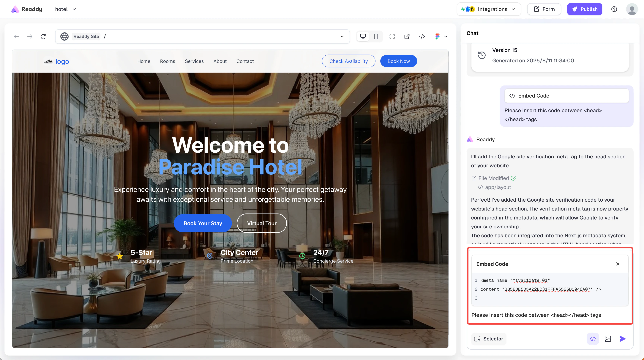Open the help question mark icon
The height and width of the screenshot is (360, 644).
point(614,9)
